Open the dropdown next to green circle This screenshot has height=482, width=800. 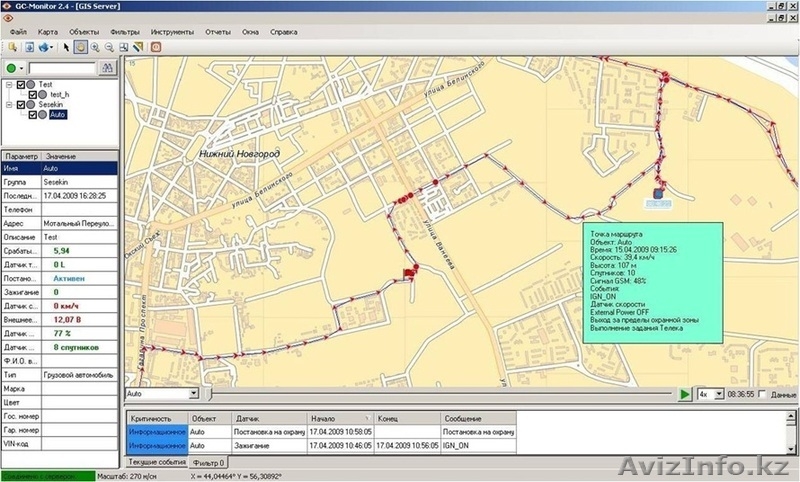click(21, 68)
